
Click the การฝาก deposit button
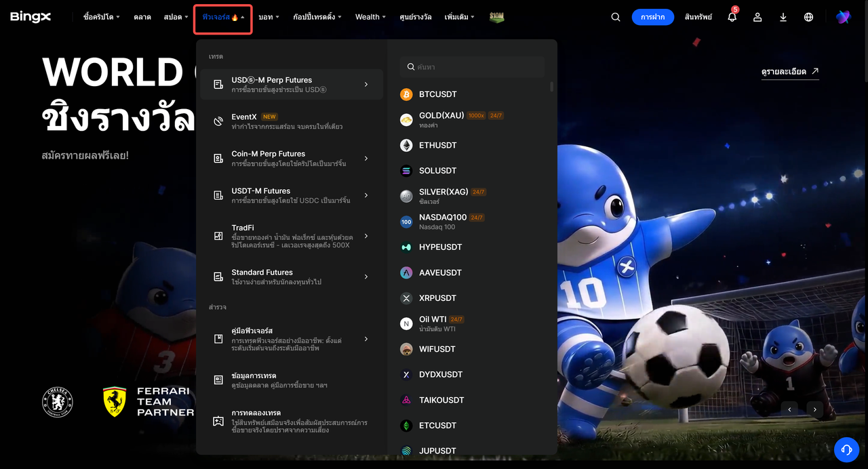(x=653, y=17)
